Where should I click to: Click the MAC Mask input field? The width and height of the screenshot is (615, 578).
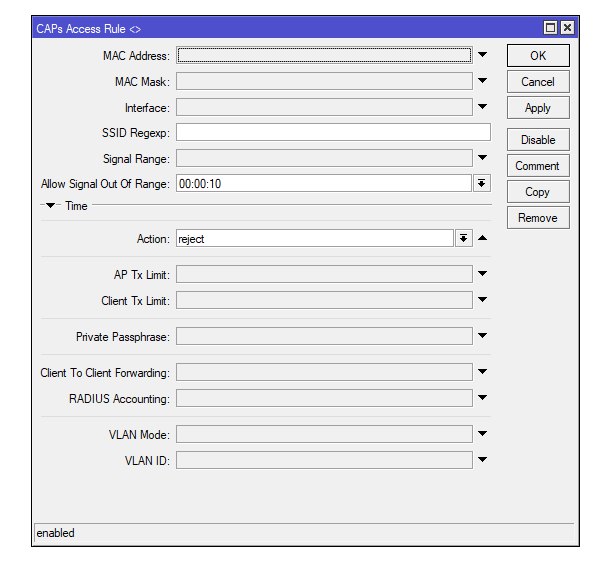324,81
